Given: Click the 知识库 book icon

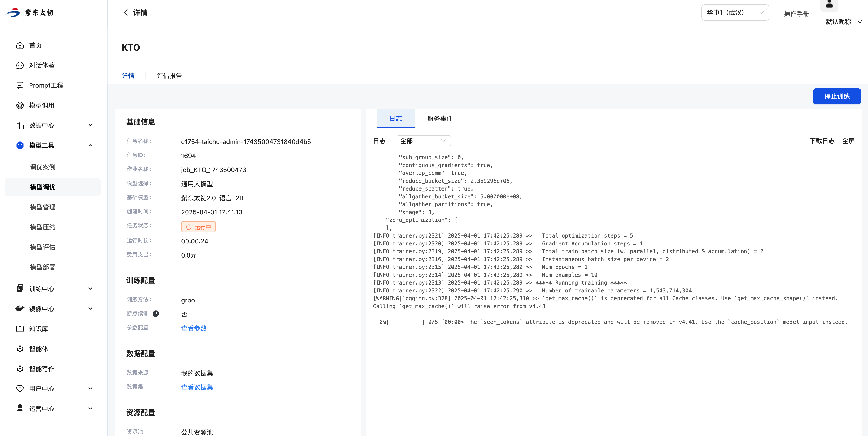Looking at the screenshot, I should (20, 329).
